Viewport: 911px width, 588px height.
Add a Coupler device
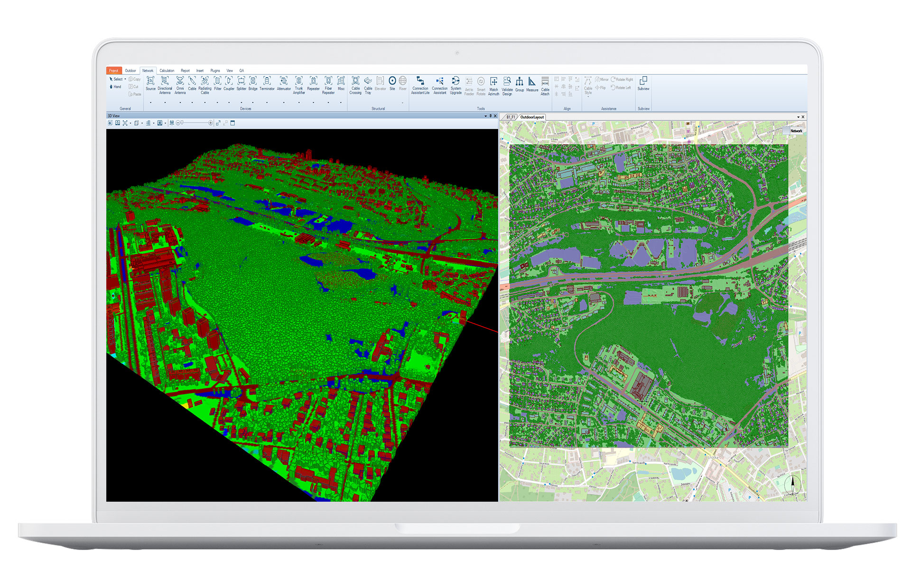[x=229, y=83]
